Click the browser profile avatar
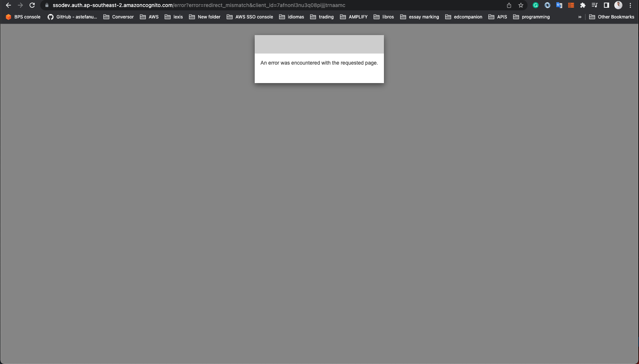 [619, 5]
